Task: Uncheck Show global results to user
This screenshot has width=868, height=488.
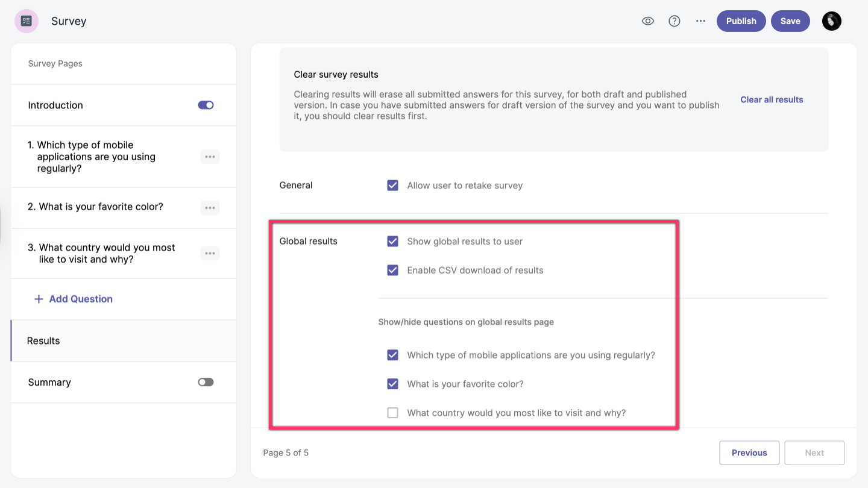Action: 393,242
